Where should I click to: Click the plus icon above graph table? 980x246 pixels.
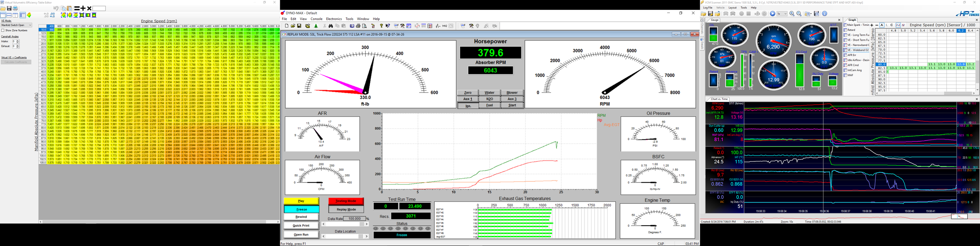pos(871,25)
